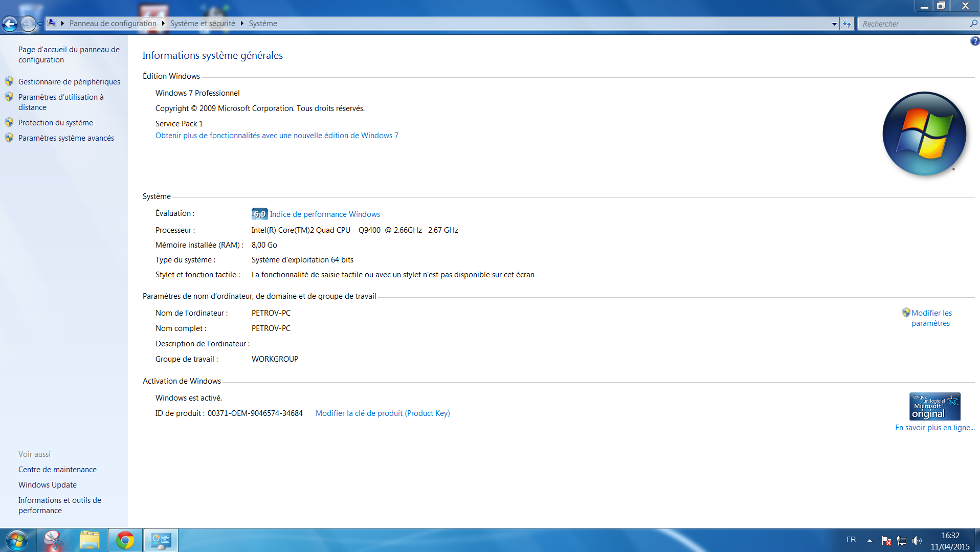
Task: Open the Windows Start menu orb
Action: pyautogui.click(x=16, y=540)
